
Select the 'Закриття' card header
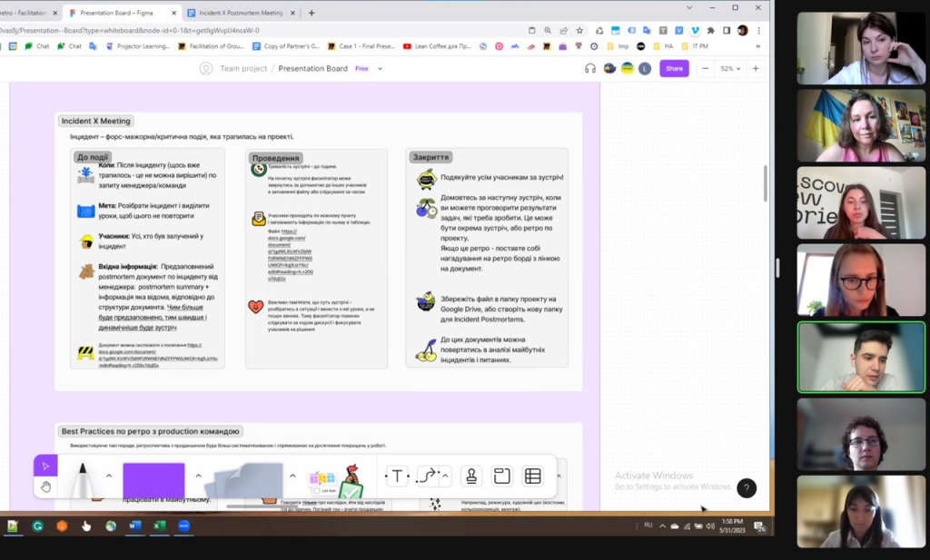click(431, 157)
